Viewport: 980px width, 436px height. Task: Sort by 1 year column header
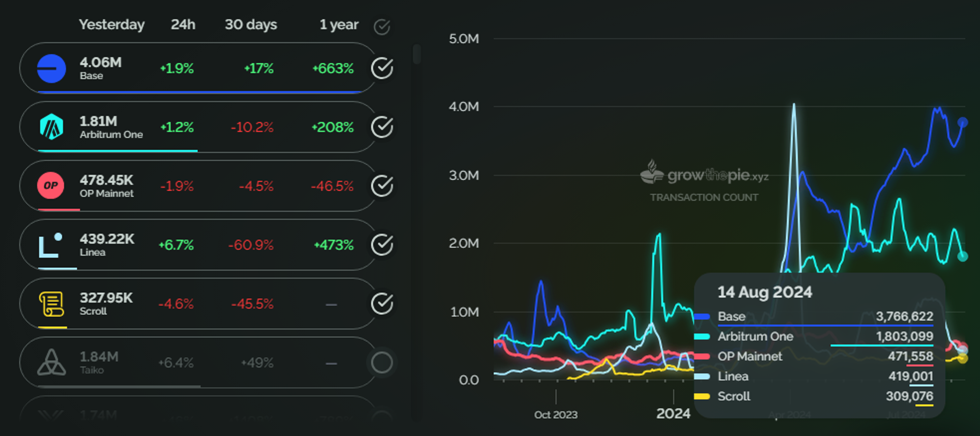339,25
